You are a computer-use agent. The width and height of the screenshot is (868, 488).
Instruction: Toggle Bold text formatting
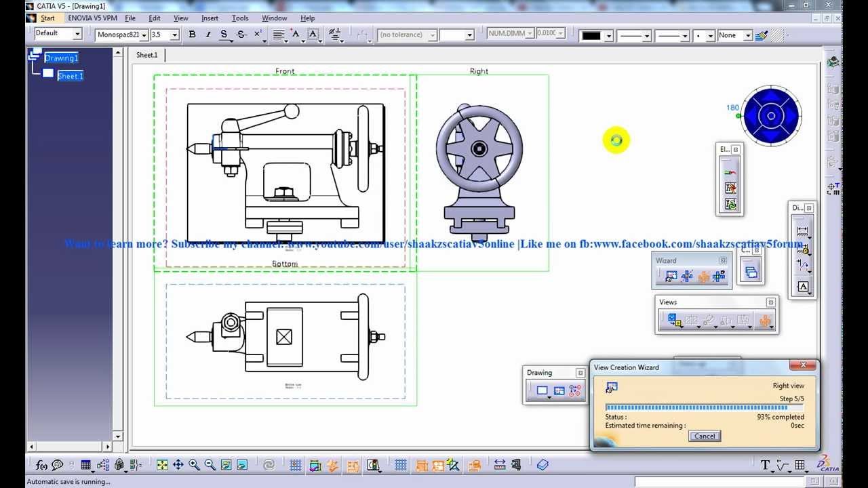pyautogui.click(x=192, y=35)
